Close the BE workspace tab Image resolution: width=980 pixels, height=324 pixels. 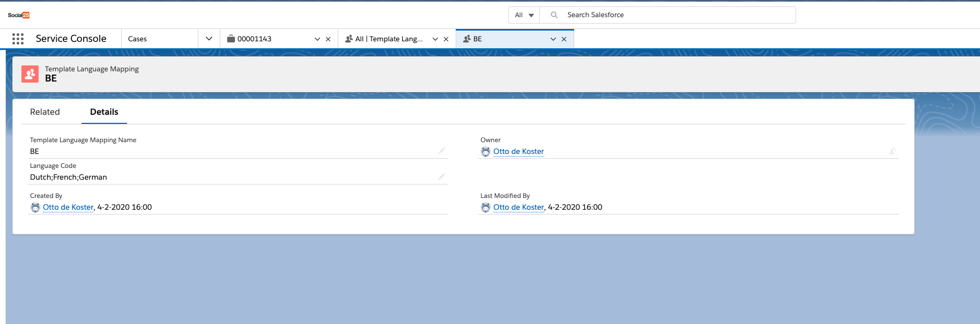564,39
